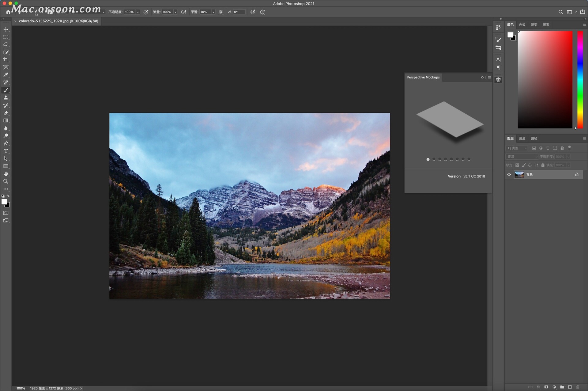Open the Photoshop search button

click(x=561, y=12)
